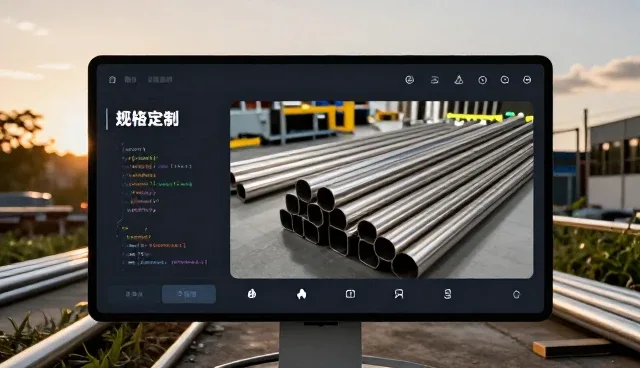
Task: Click the pie chart icon top right
Action: [x=409, y=80]
